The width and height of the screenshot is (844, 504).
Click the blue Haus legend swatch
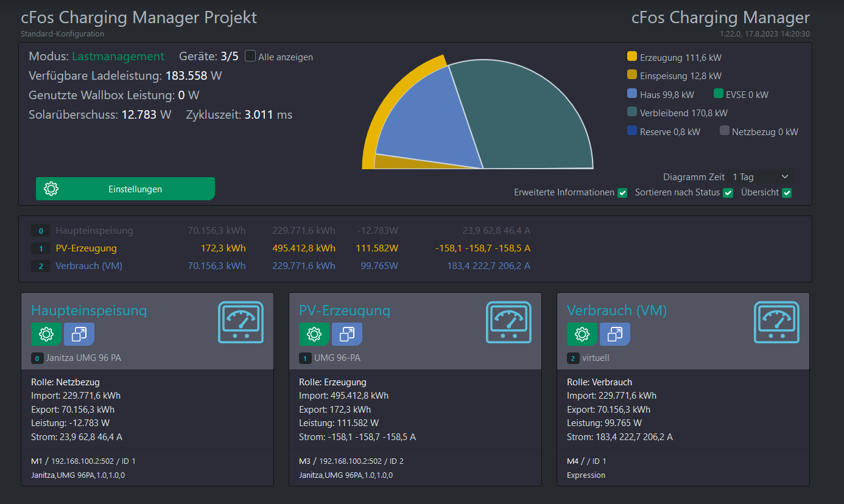pyautogui.click(x=632, y=94)
